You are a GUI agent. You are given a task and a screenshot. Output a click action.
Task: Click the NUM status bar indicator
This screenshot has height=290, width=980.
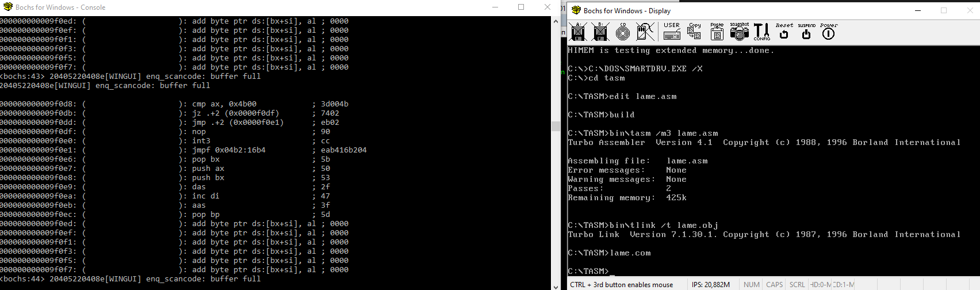pyautogui.click(x=751, y=284)
